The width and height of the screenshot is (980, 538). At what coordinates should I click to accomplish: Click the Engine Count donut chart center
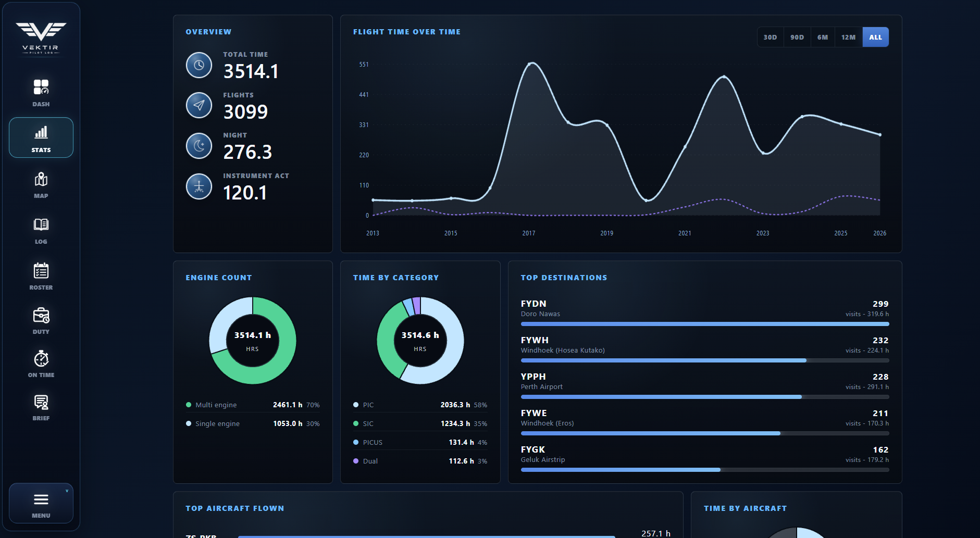(253, 341)
